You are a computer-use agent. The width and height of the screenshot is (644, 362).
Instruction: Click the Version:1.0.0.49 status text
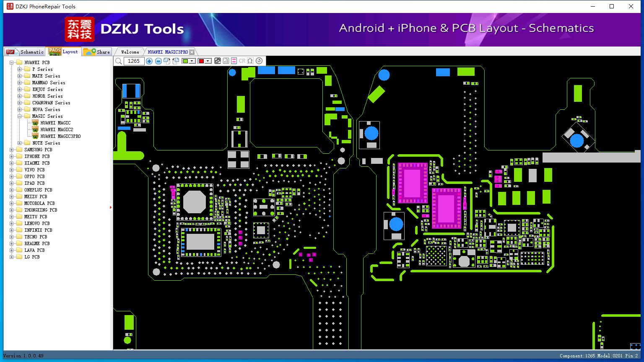coord(23,356)
